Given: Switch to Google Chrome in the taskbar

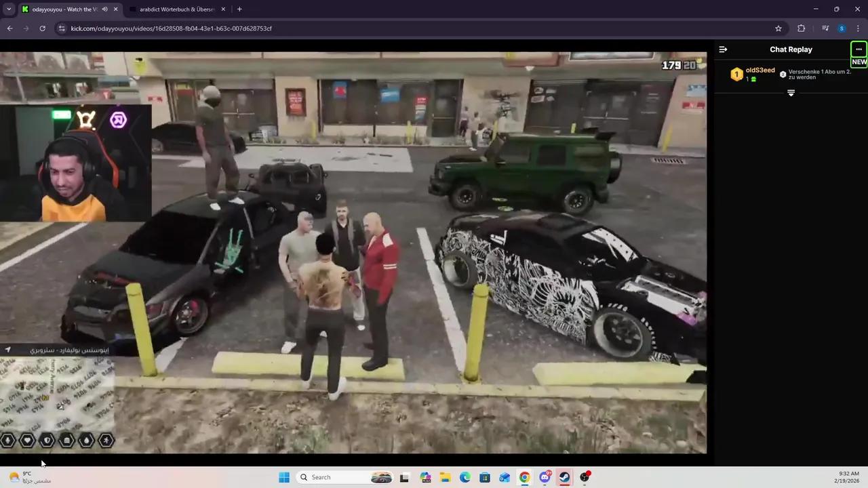Looking at the screenshot, I should click(525, 477).
